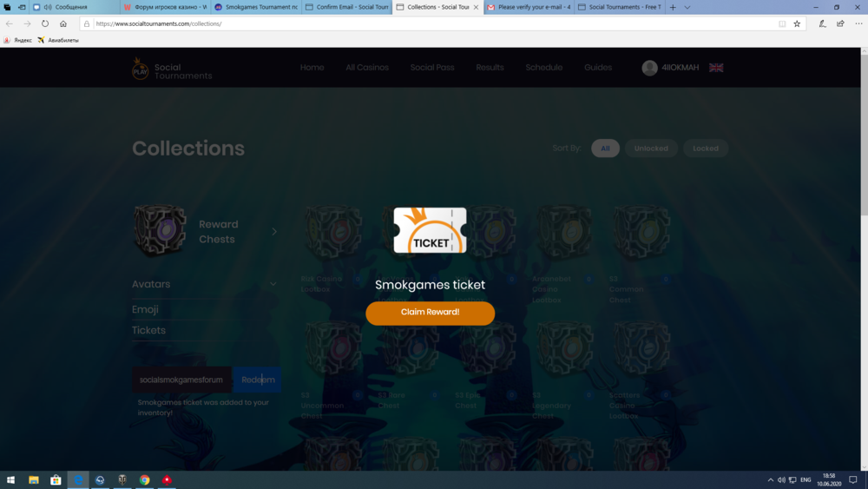The width and height of the screenshot is (868, 489).
Task: Switch to Форум игроков казино tab
Action: click(x=166, y=7)
